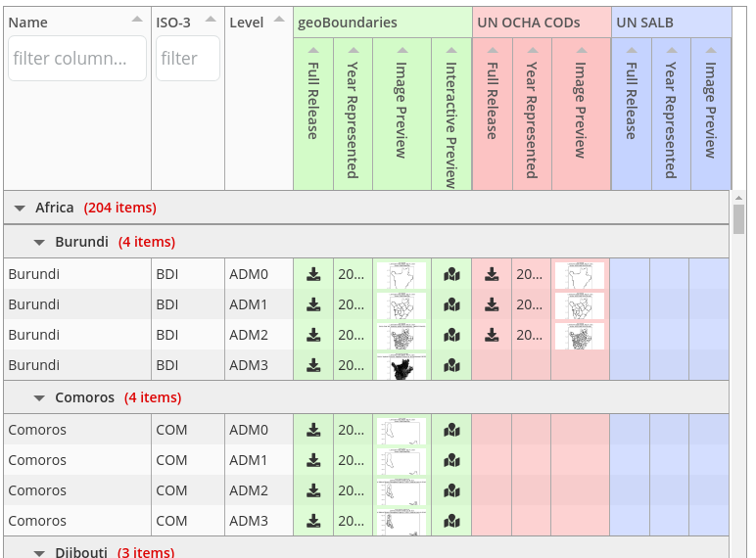Screen dimensions: 756x558
Task: Open interactive map preview for Comoros ADM2
Action: pos(451,490)
